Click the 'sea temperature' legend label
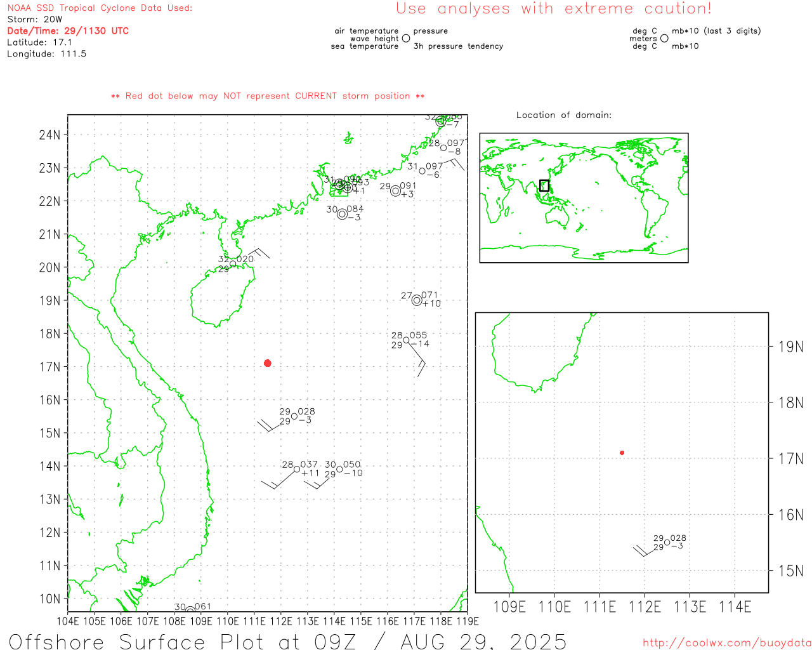This screenshot has height=650, width=812. (x=365, y=46)
